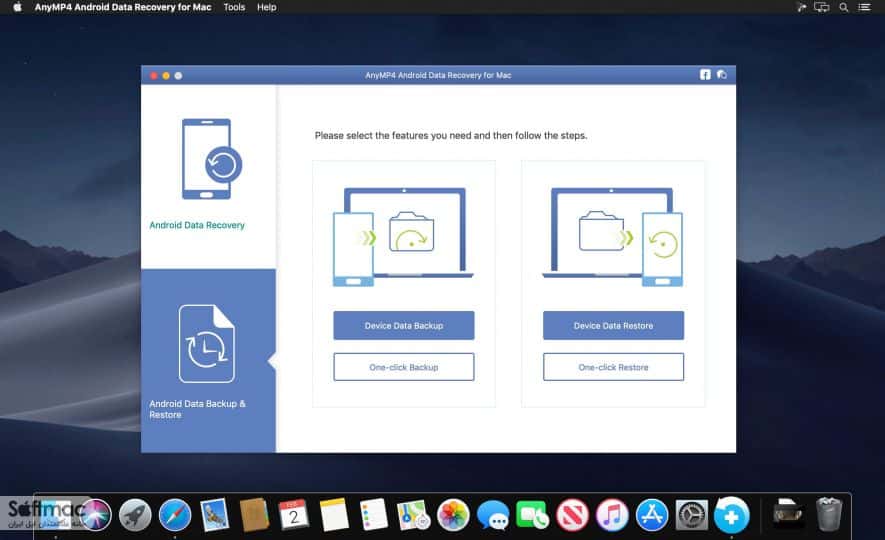
Task: Open Android Data Recovery phone icon
Action: (212, 159)
